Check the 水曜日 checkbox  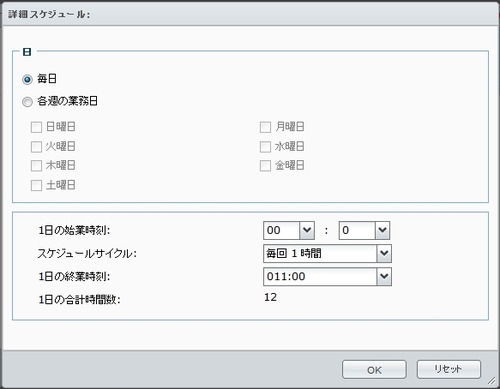pyautogui.click(x=265, y=147)
